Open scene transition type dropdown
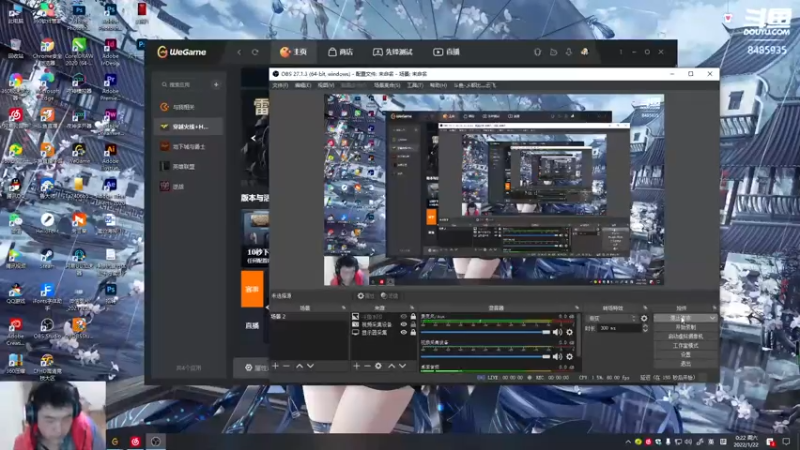 coord(612,318)
